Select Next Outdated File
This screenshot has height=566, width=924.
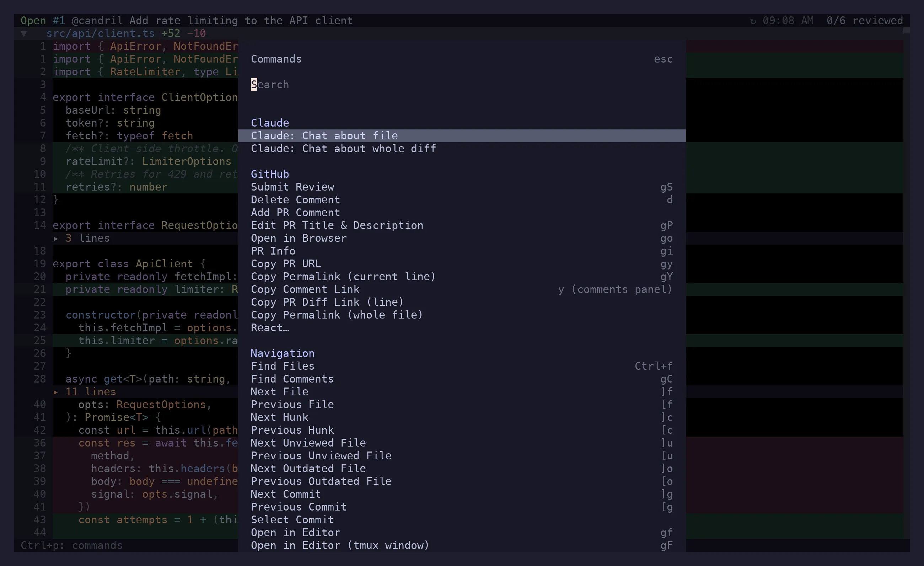tap(462, 469)
